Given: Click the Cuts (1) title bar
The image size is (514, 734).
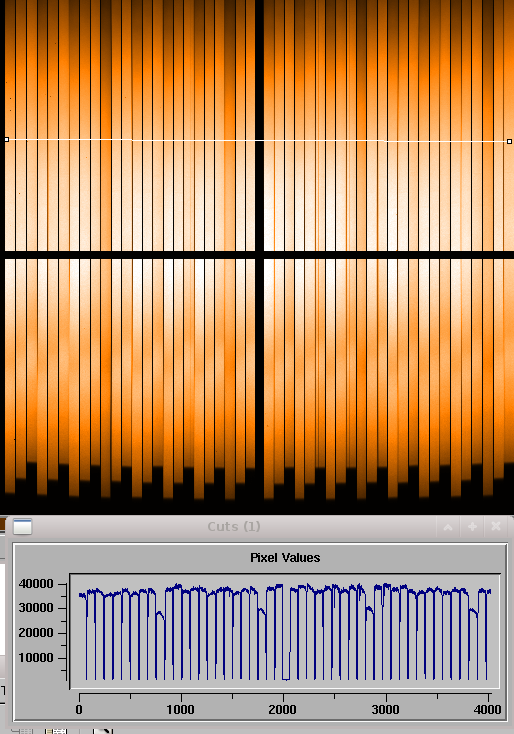Looking at the screenshot, I should pos(234,527).
